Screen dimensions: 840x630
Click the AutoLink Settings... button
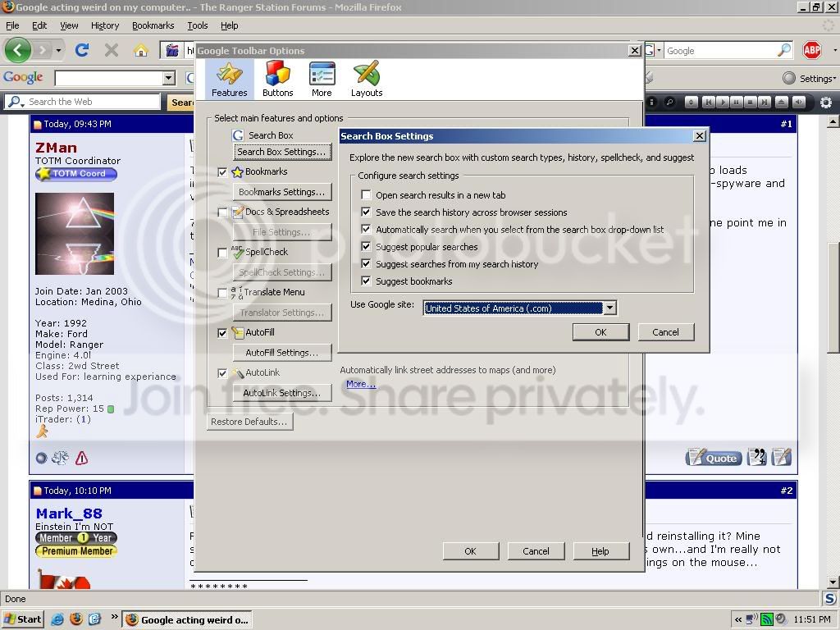(x=282, y=393)
